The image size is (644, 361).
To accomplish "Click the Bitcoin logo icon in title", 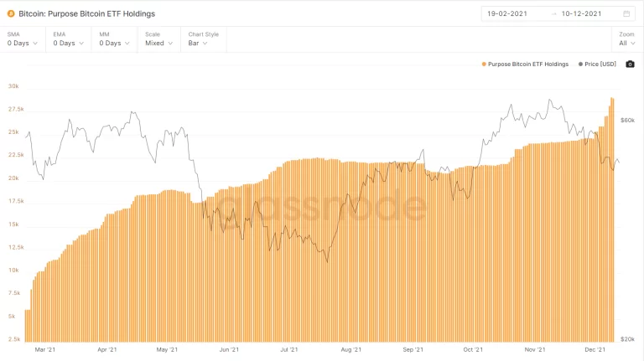I will (11, 13).
